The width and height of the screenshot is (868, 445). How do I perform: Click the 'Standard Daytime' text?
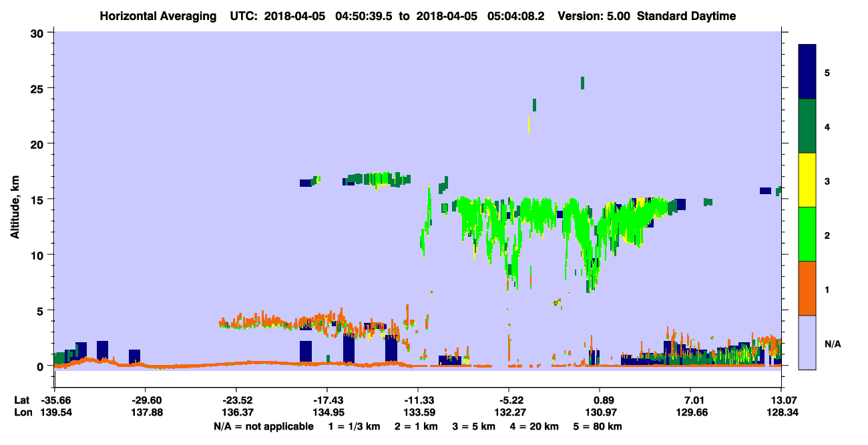point(686,16)
